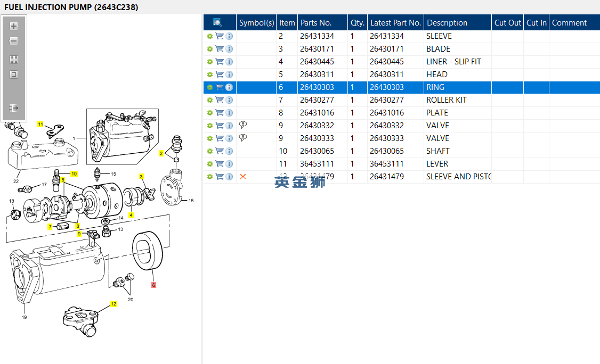
Task: Select callout 4 on diagram
Action: [131, 216]
